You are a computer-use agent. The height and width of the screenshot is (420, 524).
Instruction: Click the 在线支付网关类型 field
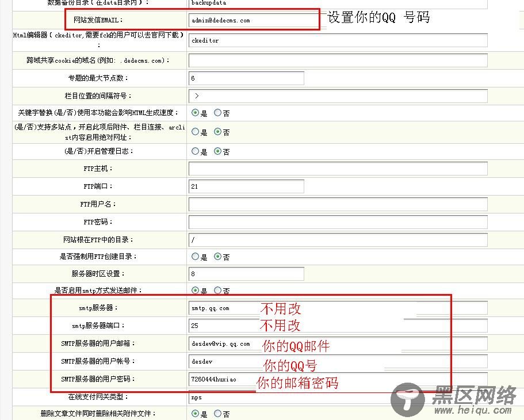click(x=338, y=397)
